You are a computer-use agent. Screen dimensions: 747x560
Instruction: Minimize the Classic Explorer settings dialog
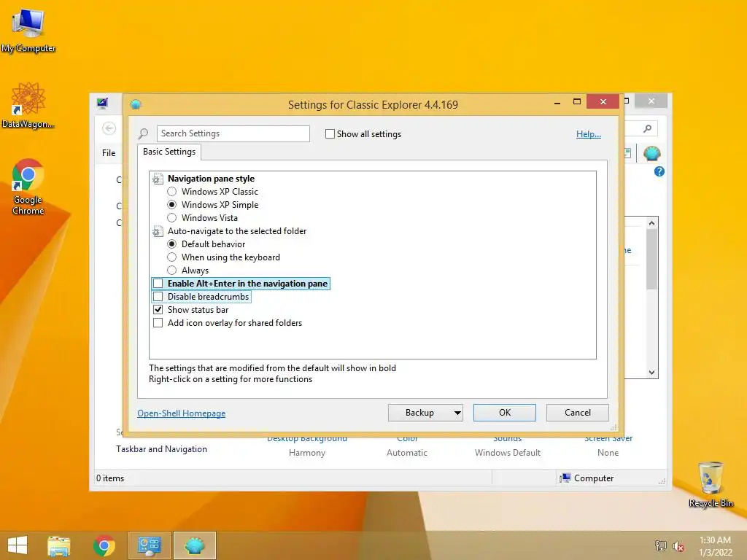[557, 102]
